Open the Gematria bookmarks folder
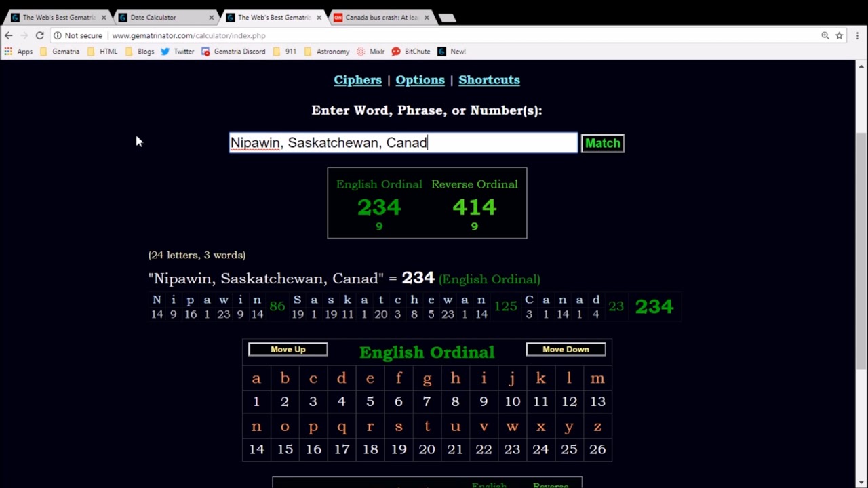Screen dimensions: 868x488 [x=60, y=52]
